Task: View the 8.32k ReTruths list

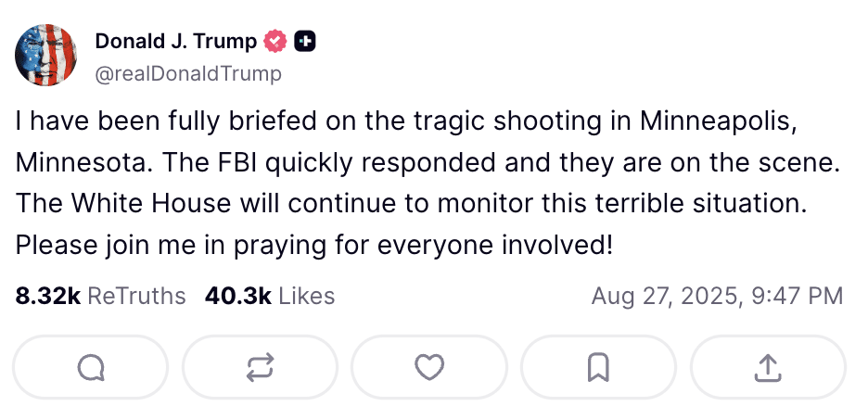Action: (x=100, y=296)
